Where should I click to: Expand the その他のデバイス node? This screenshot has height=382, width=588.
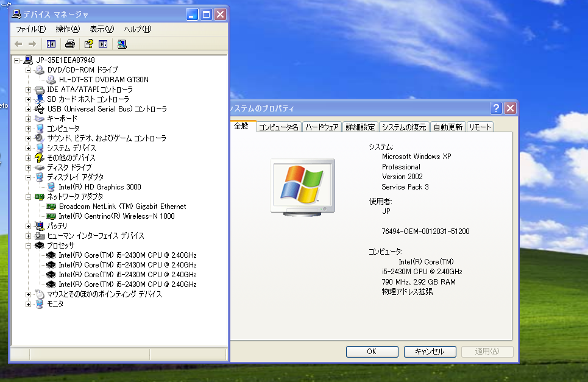pyautogui.click(x=28, y=158)
